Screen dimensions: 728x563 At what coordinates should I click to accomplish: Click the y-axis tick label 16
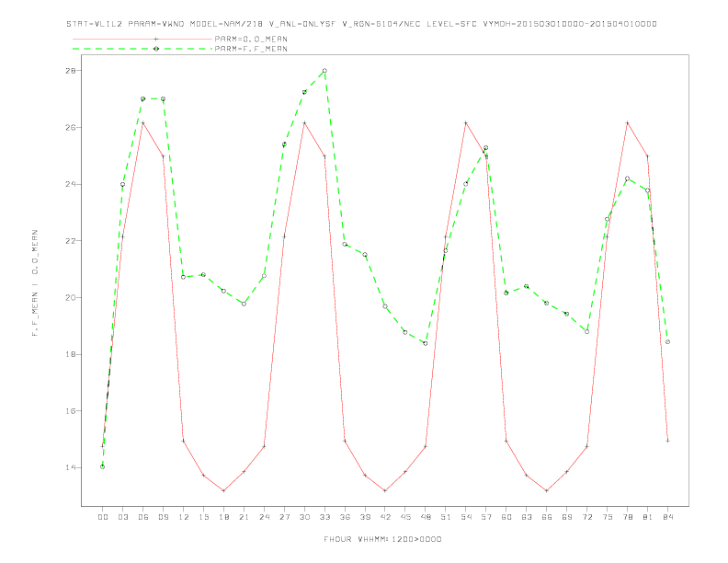point(70,410)
